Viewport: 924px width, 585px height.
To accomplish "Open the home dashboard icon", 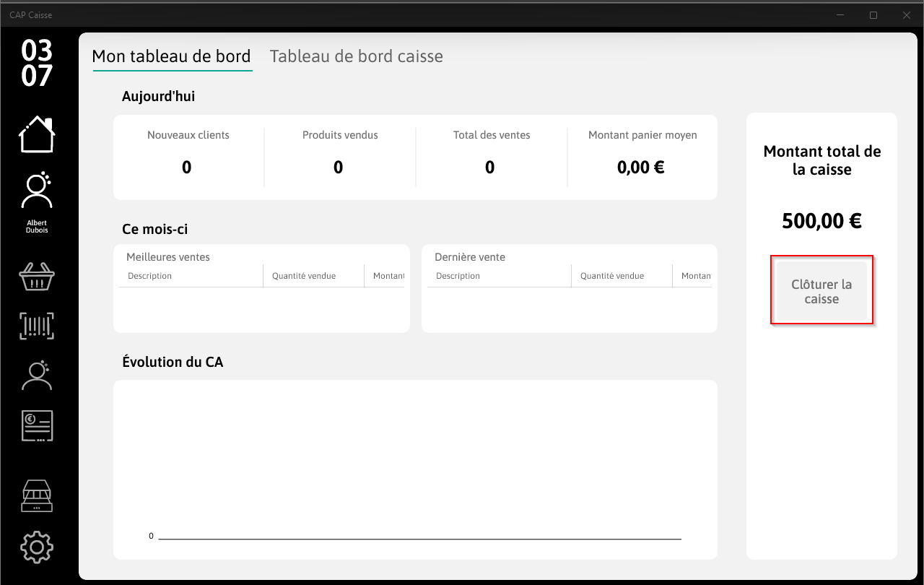I will 37,134.
